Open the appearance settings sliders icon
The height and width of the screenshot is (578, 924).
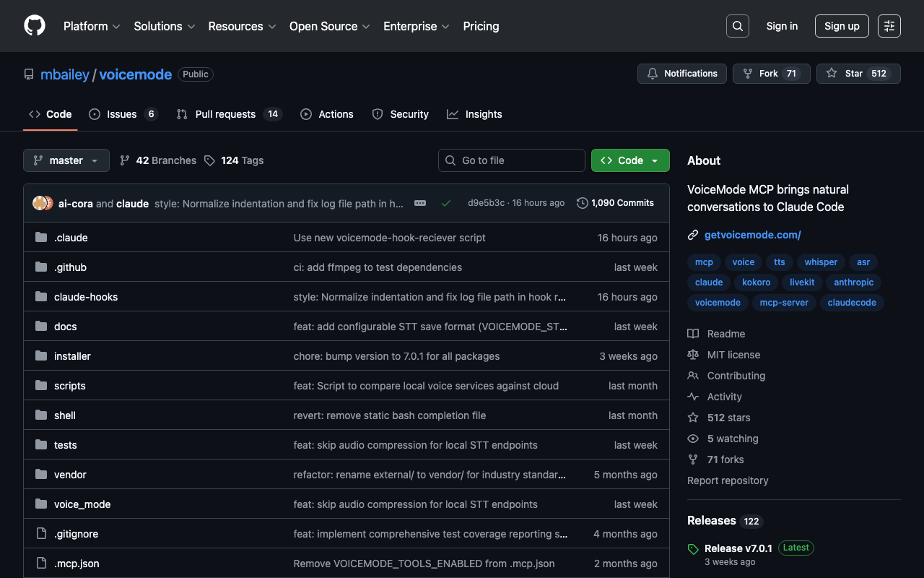(x=889, y=26)
